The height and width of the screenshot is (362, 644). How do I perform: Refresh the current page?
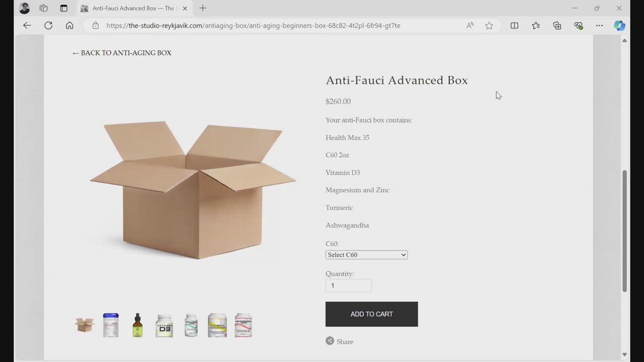(x=48, y=25)
